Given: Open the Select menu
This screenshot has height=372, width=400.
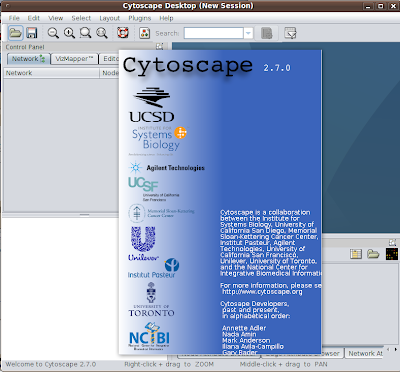Looking at the screenshot, I should 81,18.
